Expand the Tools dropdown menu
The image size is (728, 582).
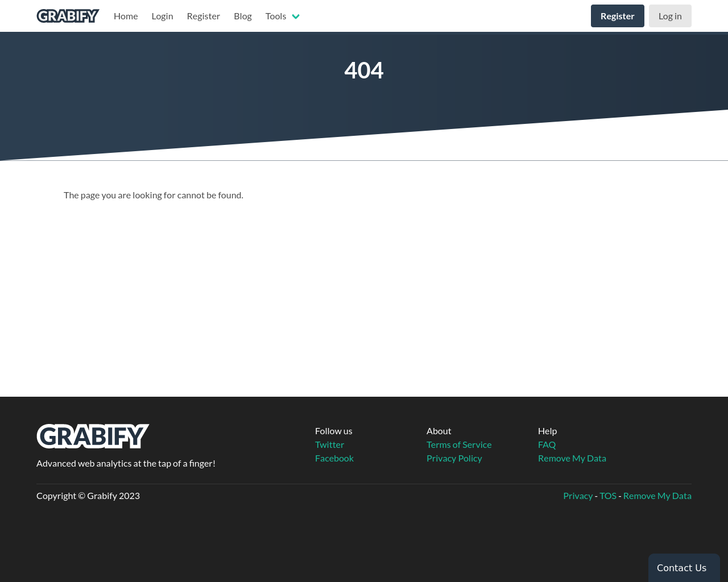click(282, 16)
